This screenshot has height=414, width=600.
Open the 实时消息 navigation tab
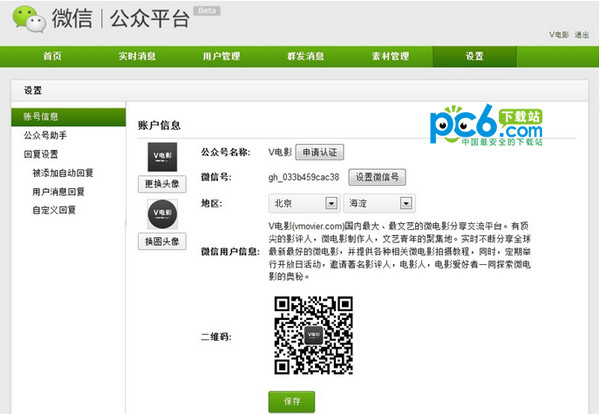tap(137, 56)
